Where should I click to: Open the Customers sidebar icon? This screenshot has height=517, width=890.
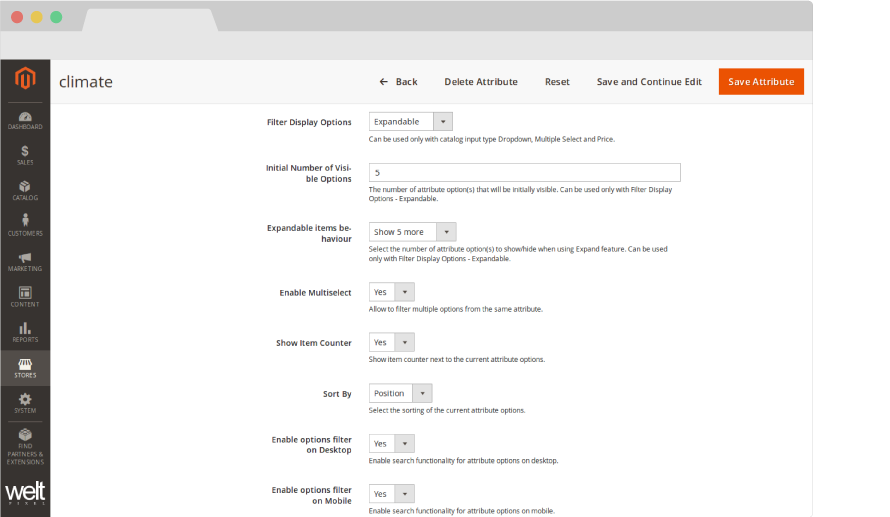(x=25, y=226)
